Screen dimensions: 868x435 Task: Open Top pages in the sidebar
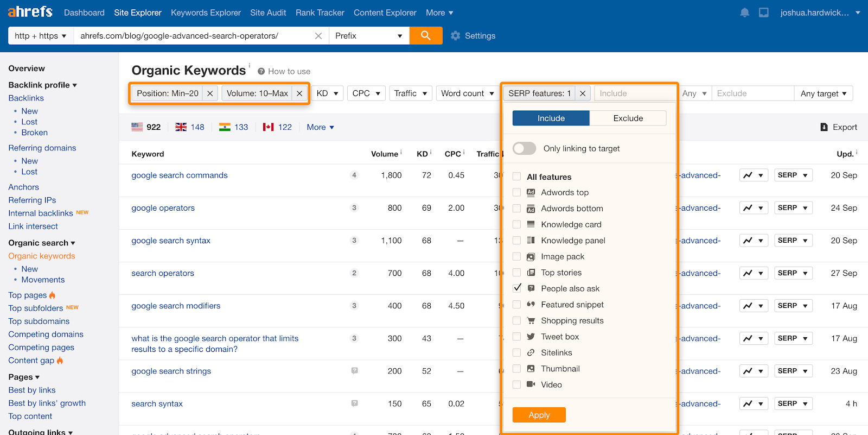pyautogui.click(x=28, y=295)
